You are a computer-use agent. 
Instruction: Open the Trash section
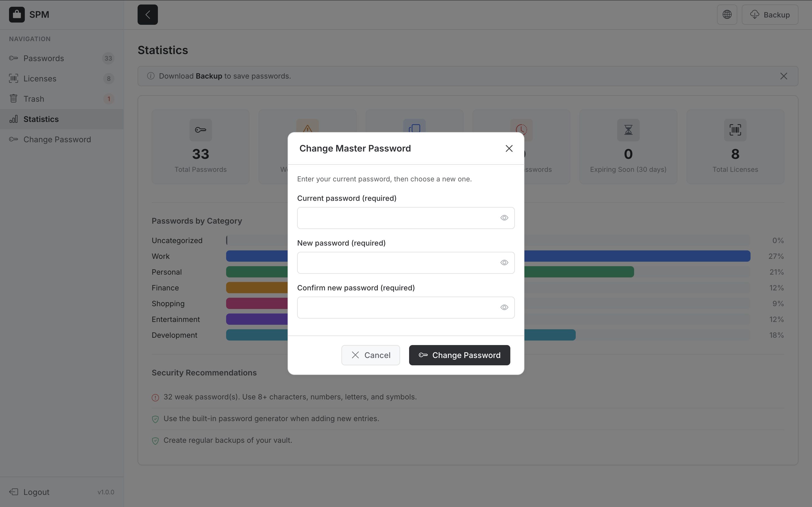click(34, 99)
